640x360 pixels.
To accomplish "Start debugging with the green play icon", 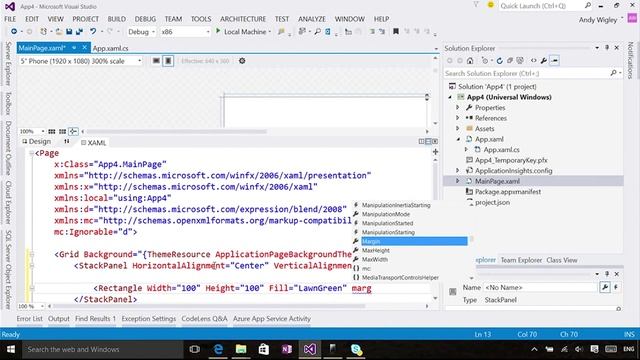I will [x=218, y=31].
